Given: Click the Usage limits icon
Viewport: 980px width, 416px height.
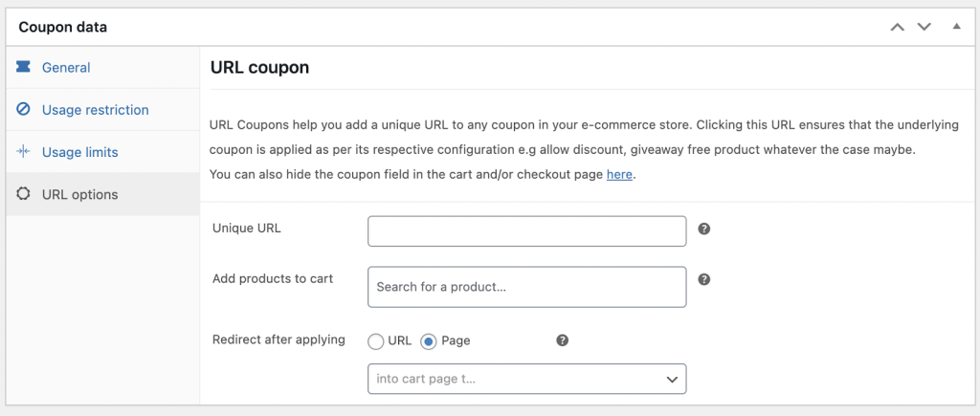Looking at the screenshot, I should point(23,152).
